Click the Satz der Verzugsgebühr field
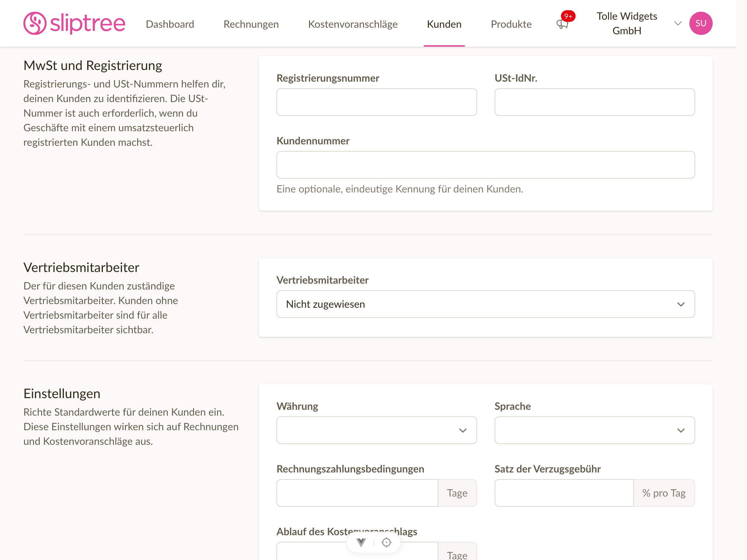 564,493
